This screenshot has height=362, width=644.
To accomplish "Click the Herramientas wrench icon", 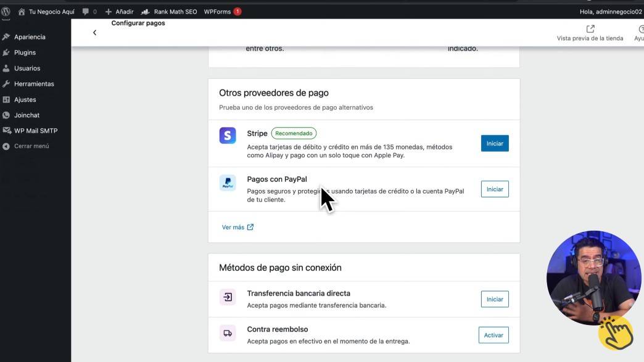I will click(x=6, y=84).
